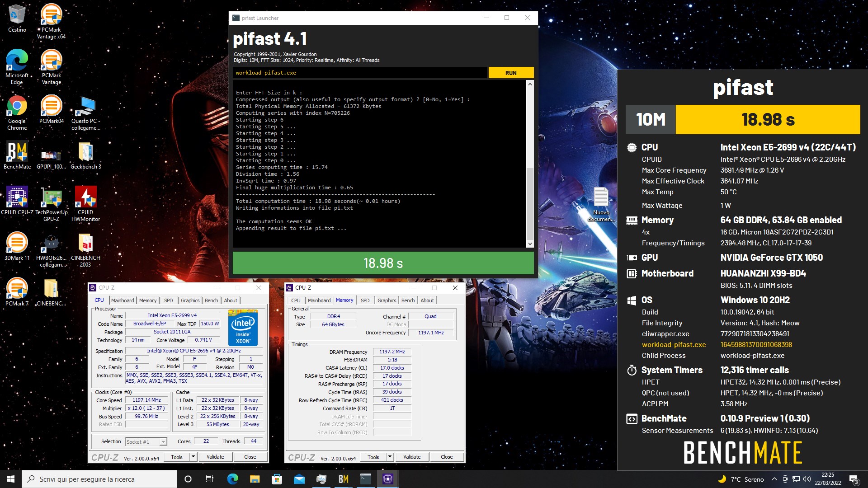Click BenchMate icon in taskbar

pyautogui.click(x=344, y=479)
